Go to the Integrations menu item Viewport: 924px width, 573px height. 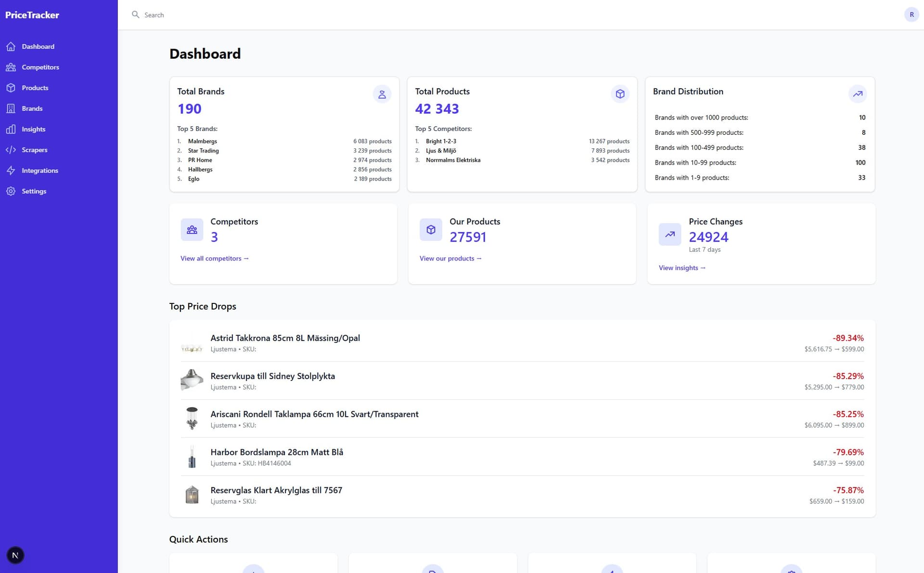39,171
